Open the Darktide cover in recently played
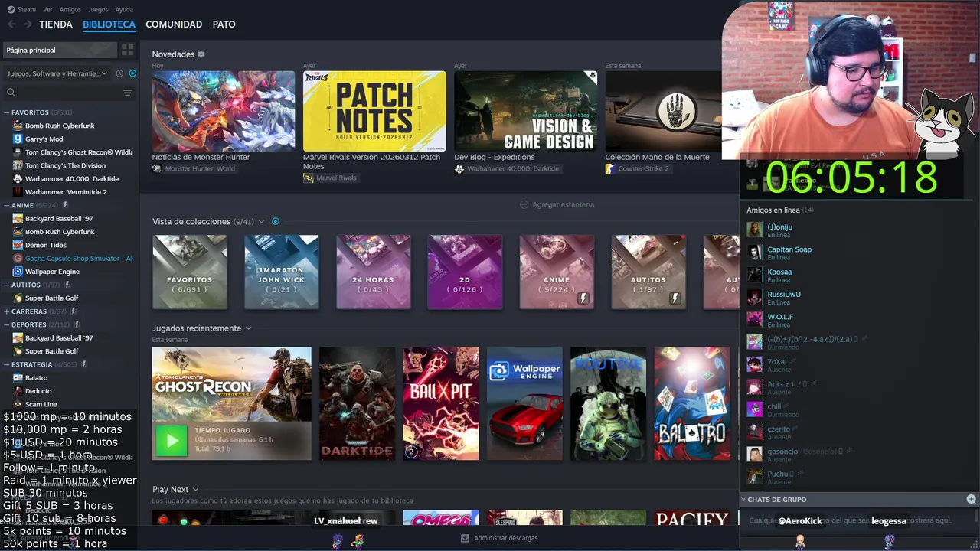 [x=357, y=404]
